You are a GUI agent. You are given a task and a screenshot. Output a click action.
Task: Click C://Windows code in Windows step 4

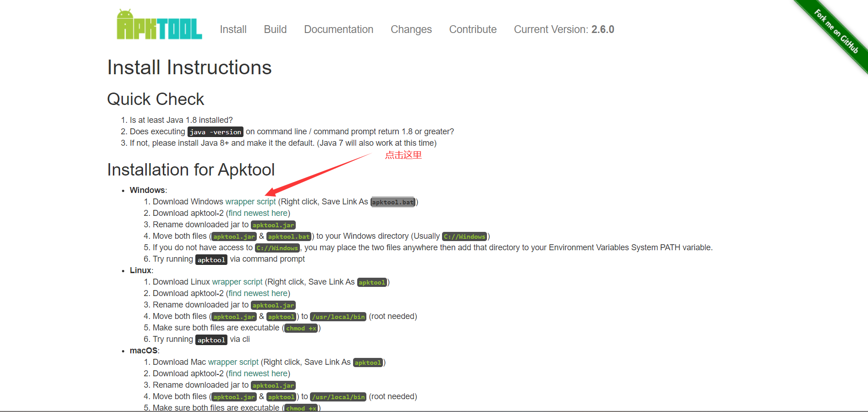coord(464,236)
